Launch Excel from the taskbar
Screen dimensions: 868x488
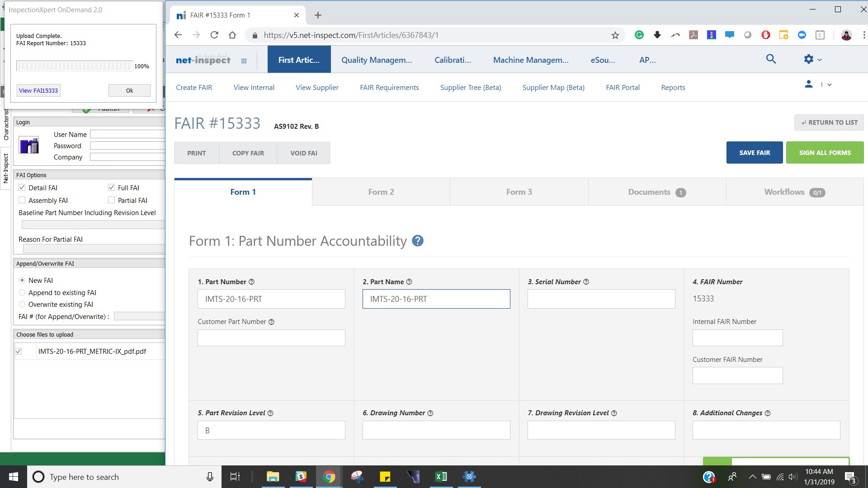[441, 477]
